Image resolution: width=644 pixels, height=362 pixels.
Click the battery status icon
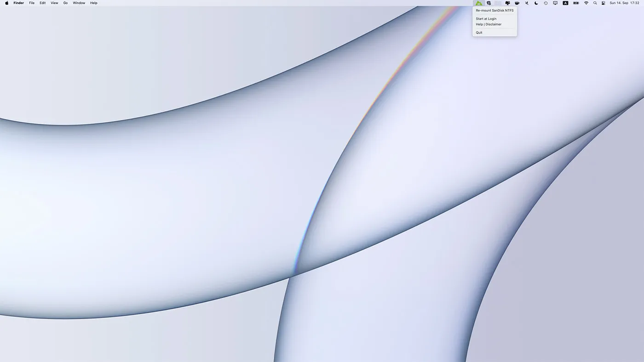click(576, 3)
